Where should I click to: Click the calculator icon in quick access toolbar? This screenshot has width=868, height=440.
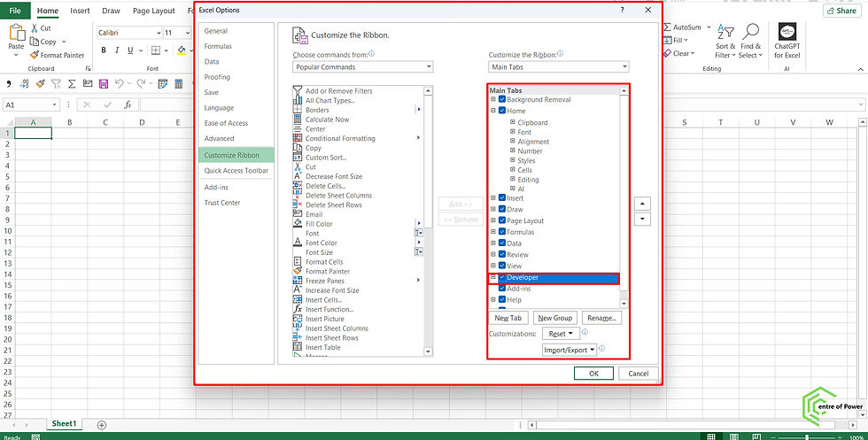179,84
